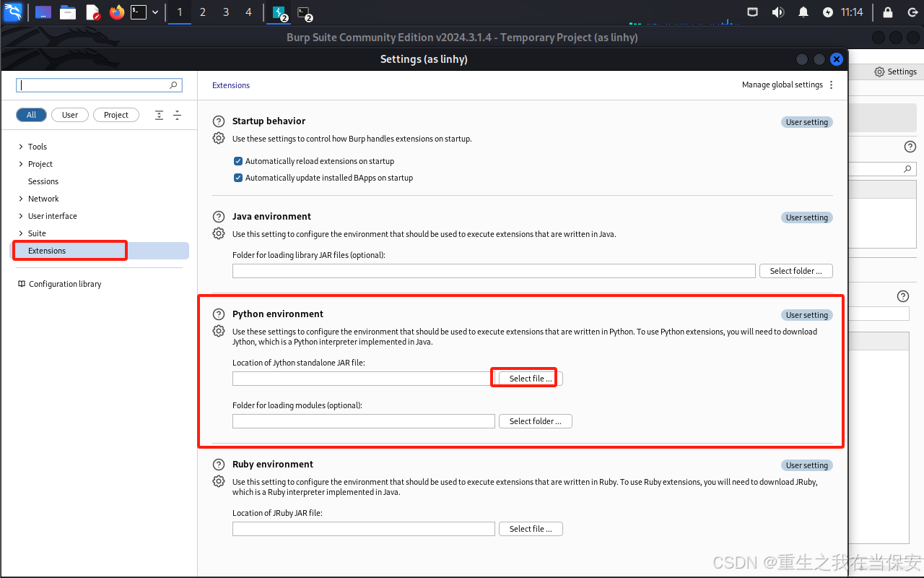Toggle Automatically reload extensions on startup
The width and height of the screenshot is (924, 578).
(238, 161)
